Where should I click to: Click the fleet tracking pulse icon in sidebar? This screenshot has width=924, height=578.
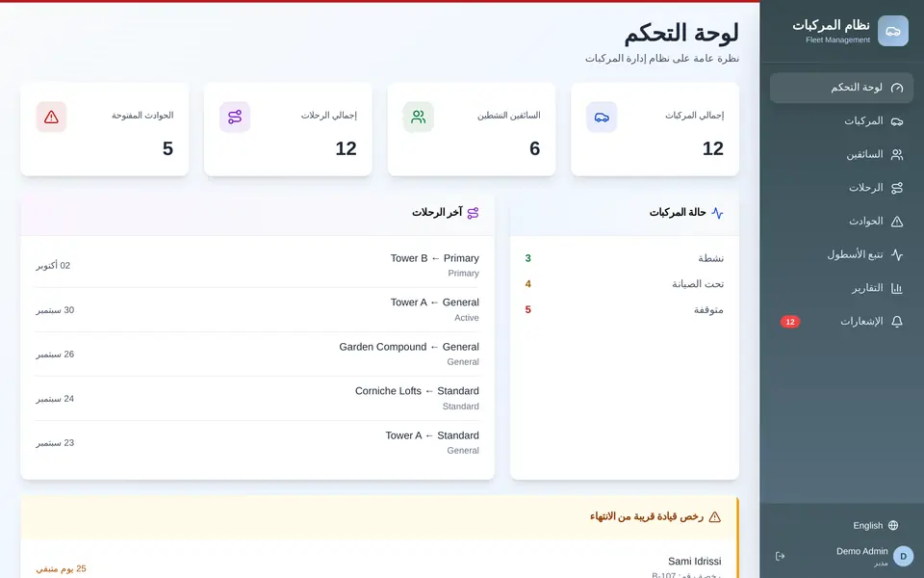(897, 254)
